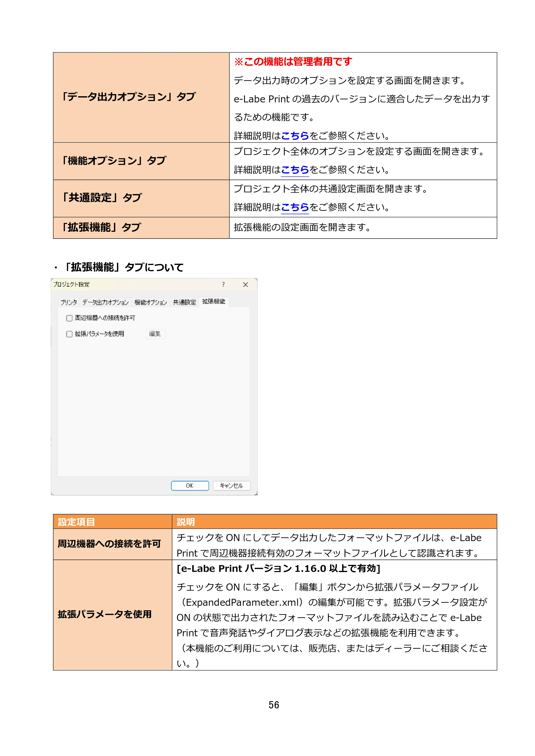The height and width of the screenshot is (756, 535).
Task: Select the データ出力オプション tab in dialog
Action: [x=105, y=302]
